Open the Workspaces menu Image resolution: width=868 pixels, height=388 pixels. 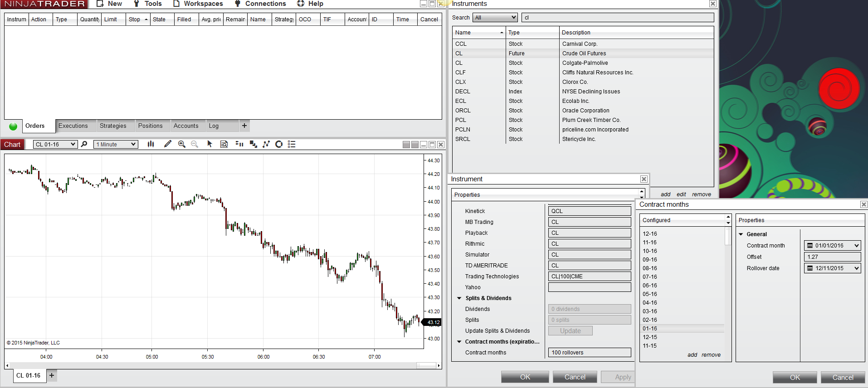(x=198, y=4)
